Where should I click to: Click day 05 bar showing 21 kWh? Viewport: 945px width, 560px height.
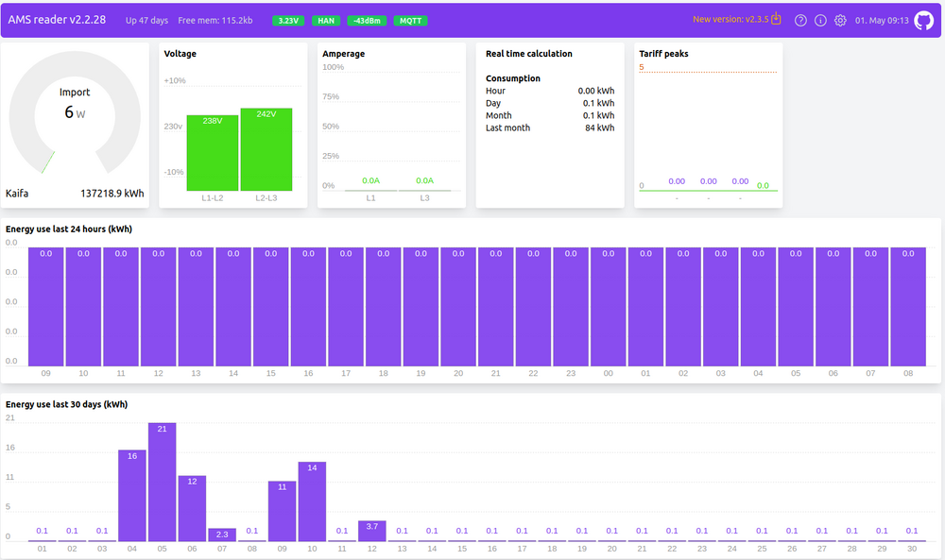(x=163, y=482)
